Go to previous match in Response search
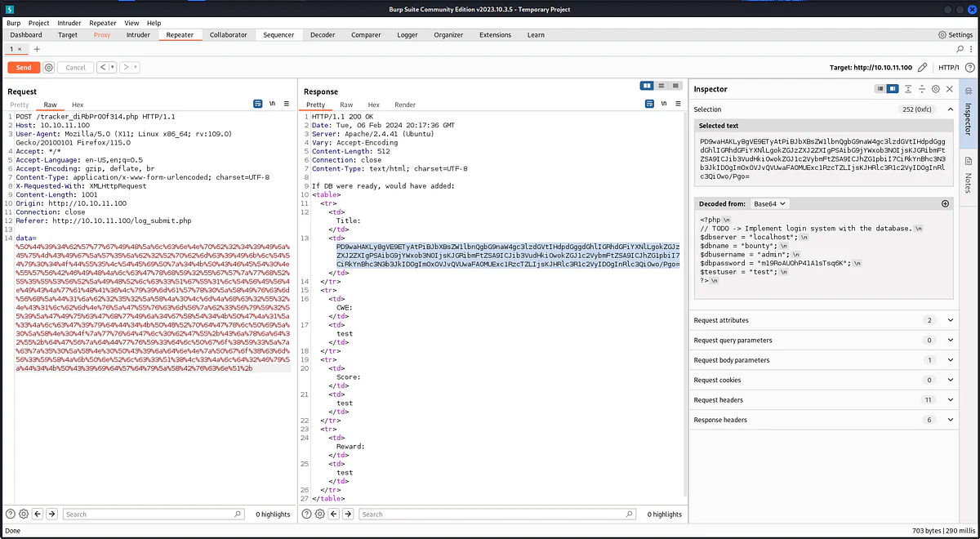980x539 pixels. (x=335, y=514)
